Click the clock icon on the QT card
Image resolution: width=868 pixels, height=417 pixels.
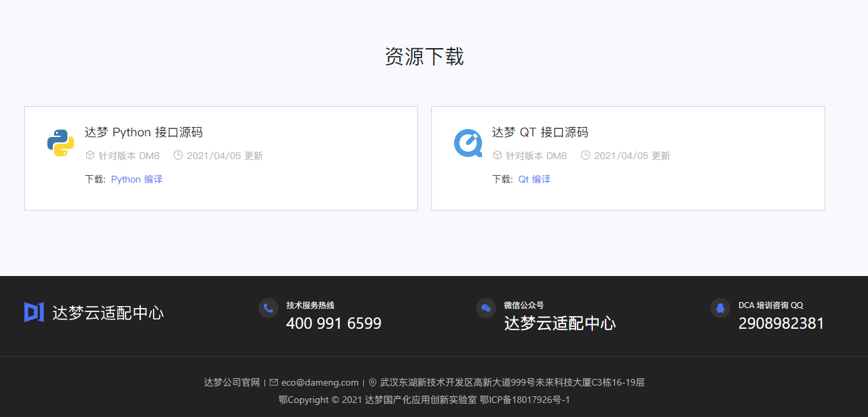coord(586,155)
